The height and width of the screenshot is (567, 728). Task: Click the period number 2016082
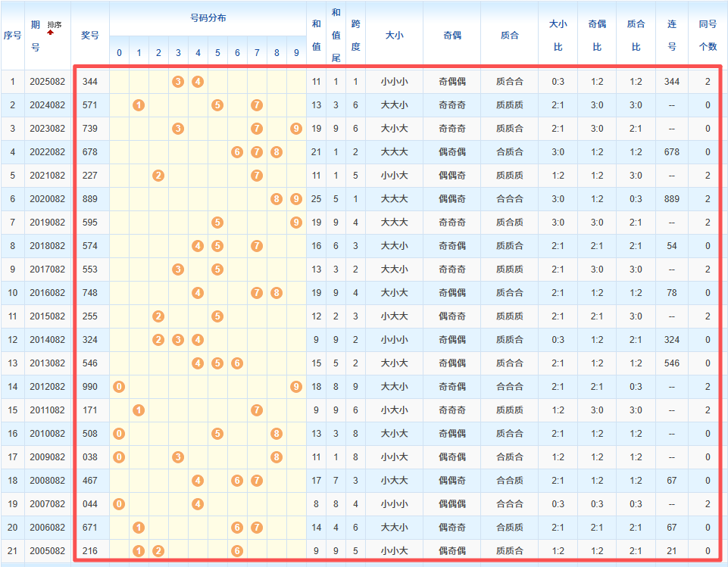point(48,292)
